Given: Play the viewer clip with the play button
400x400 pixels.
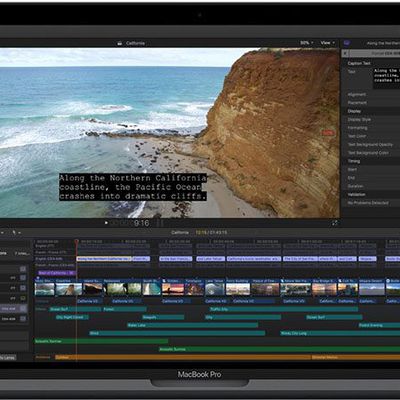Looking at the screenshot, I should (x=106, y=223).
